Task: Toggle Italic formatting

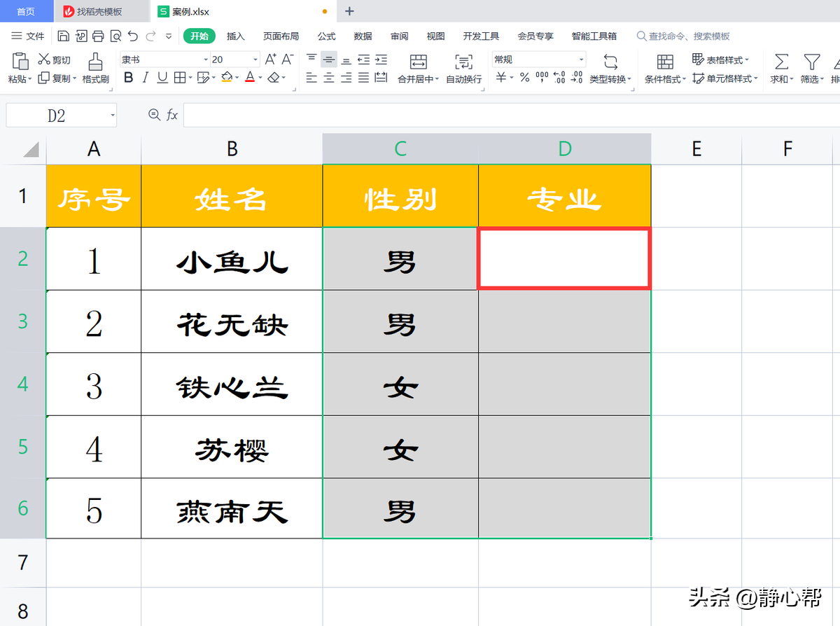Action: pyautogui.click(x=146, y=78)
